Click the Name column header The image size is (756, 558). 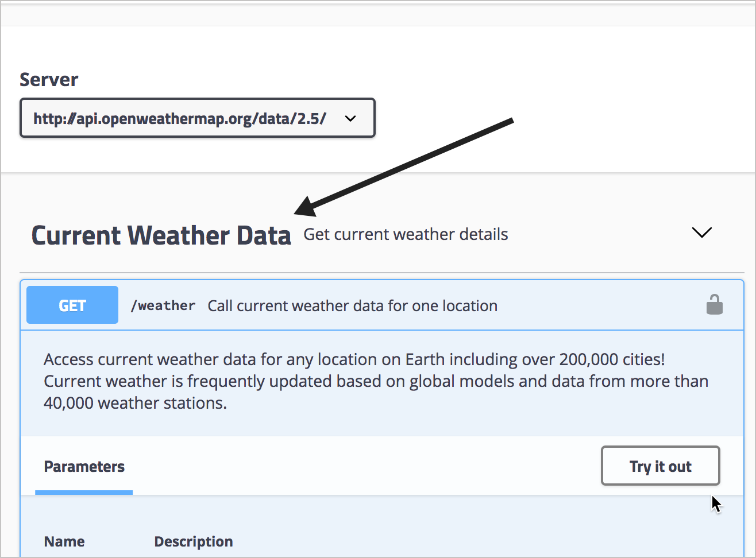tap(64, 541)
